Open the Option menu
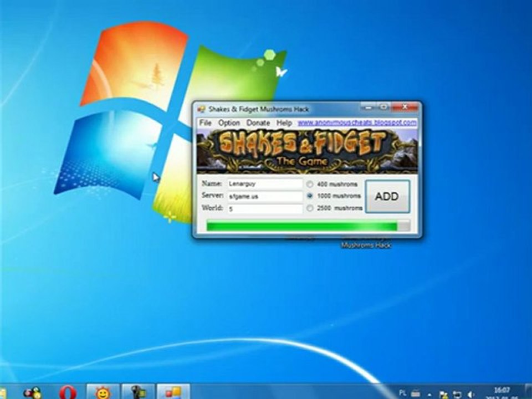The width and height of the screenshot is (532, 399). (x=229, y=122)
